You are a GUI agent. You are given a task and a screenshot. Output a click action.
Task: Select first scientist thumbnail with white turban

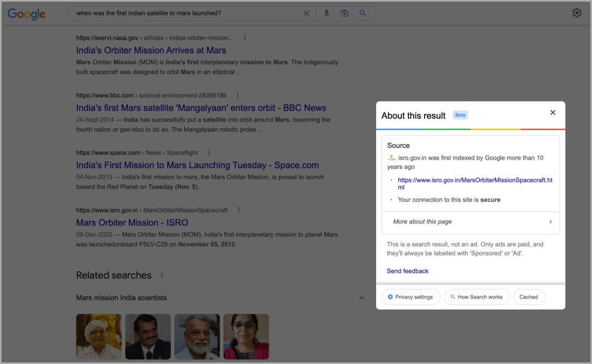pos(99,336)
